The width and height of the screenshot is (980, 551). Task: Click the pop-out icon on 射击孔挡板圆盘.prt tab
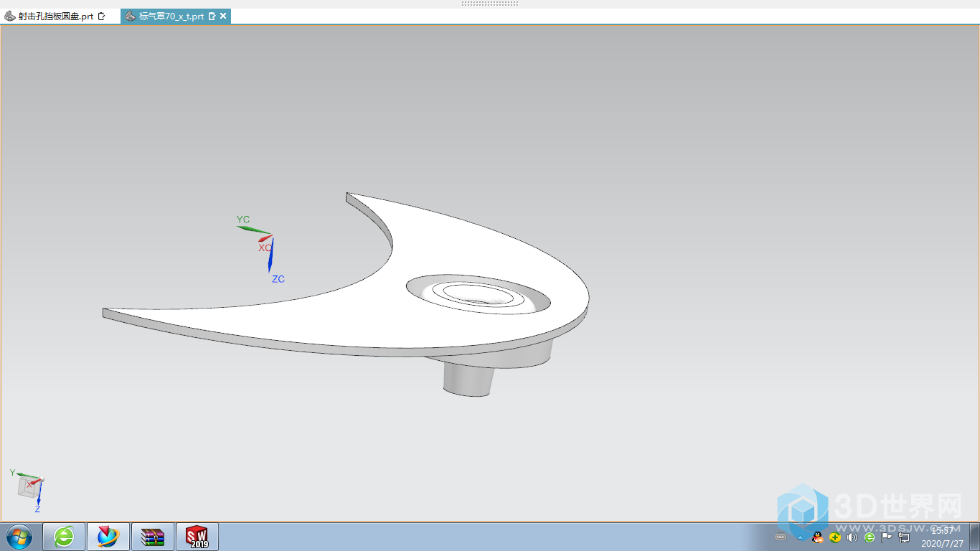101,16
